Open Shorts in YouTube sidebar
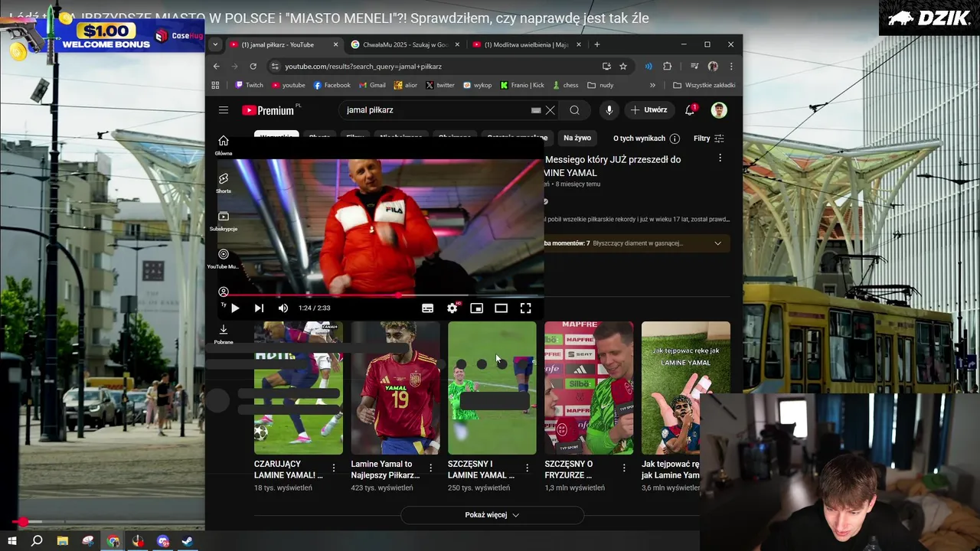The width and height of the screenshot is (980, 551). coord(224,183)
